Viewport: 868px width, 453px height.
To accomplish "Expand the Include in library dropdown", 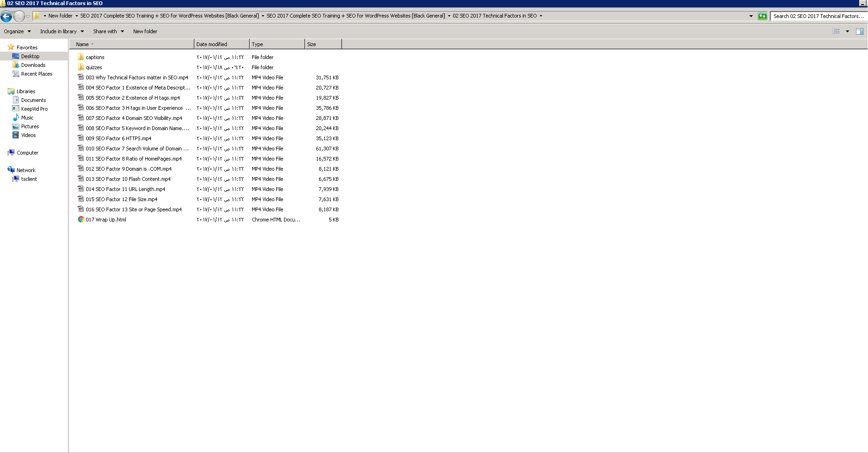I will (x=62, y=31).
